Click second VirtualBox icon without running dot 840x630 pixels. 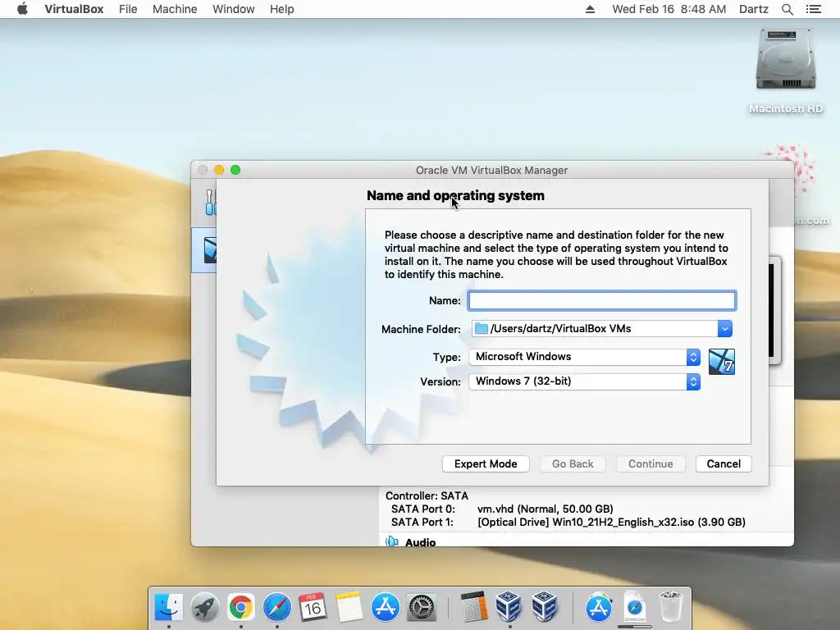point(545,607)
